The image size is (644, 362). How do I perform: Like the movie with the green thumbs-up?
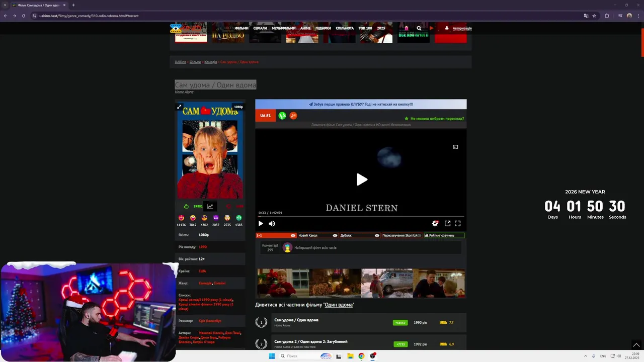coord(186,206)
